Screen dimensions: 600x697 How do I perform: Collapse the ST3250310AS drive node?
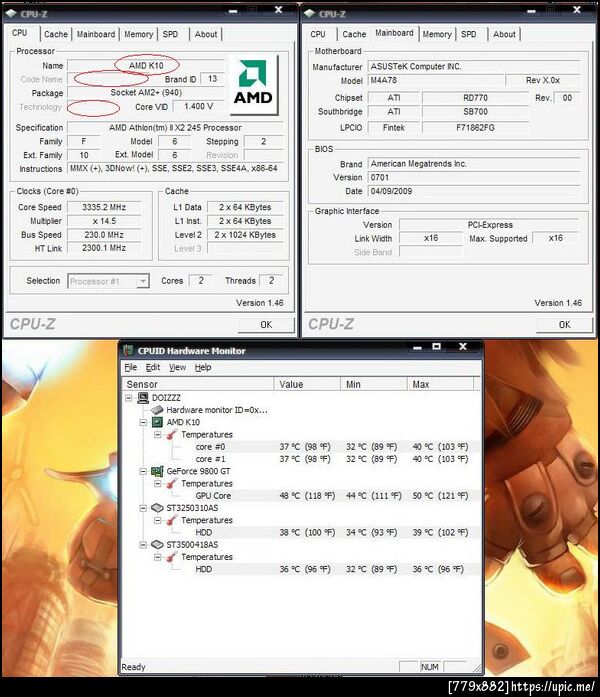coord(143,508)
